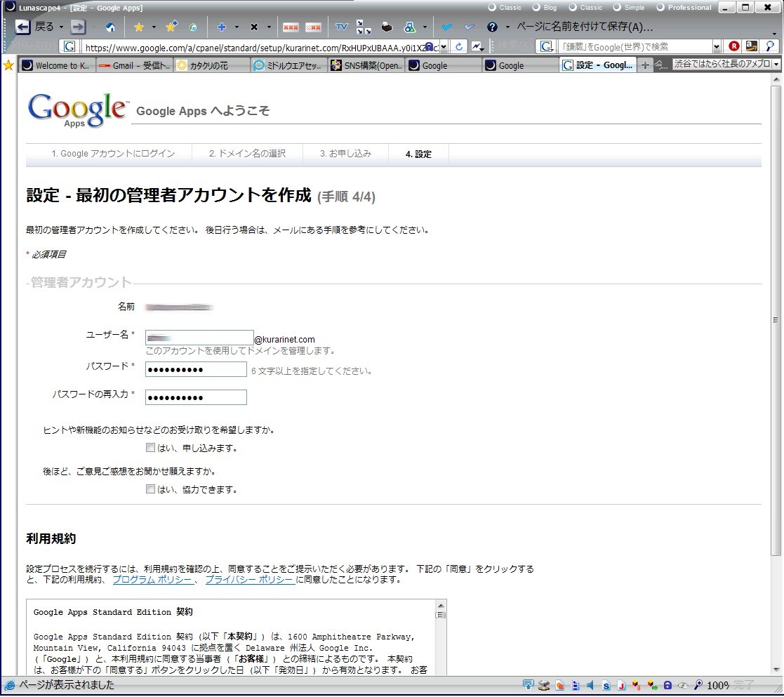Click the green refresh-circle toolbar icon
784x697 pixels.
(x=193, y=27)
